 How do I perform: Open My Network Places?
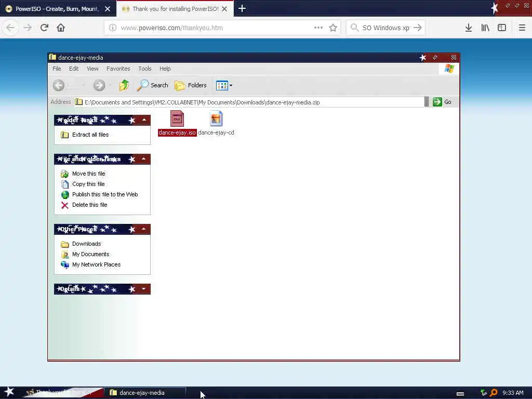coord(90,264)
